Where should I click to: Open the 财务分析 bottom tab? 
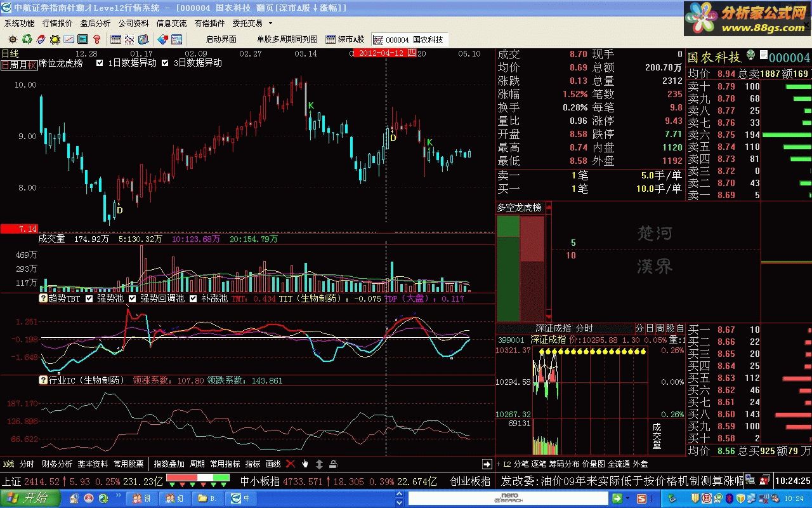[57, 464]
